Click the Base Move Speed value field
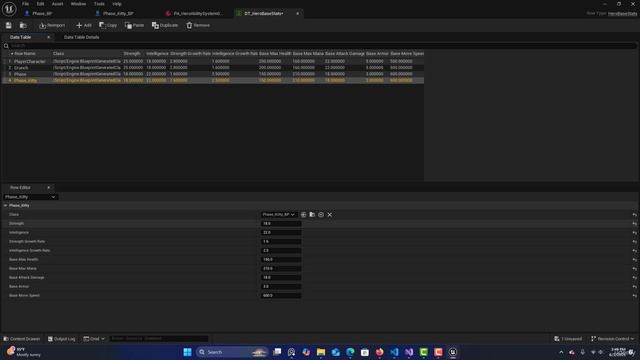 click(281, 296)
